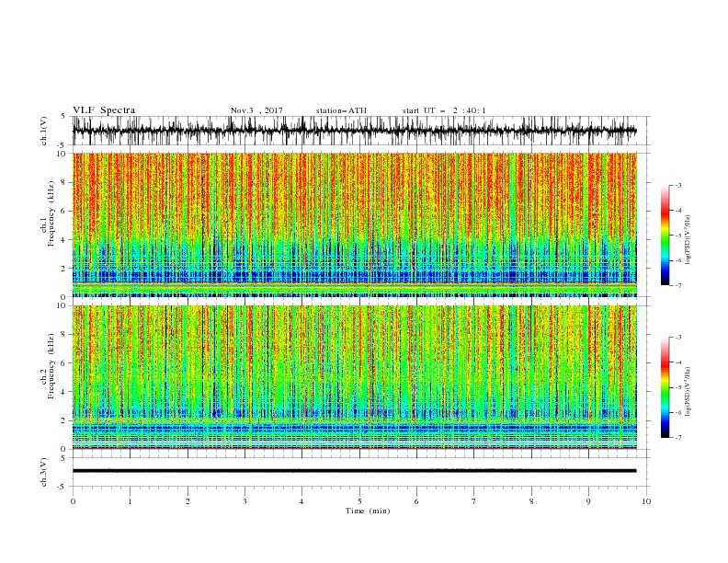Click the 'Time (min)' axis label

pos(368,511)
